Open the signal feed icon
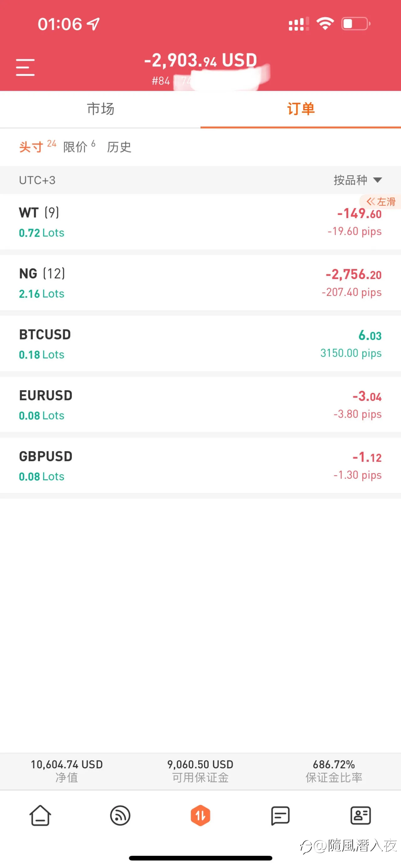Screen dimensions: 401x868 (x=120, y=815)
